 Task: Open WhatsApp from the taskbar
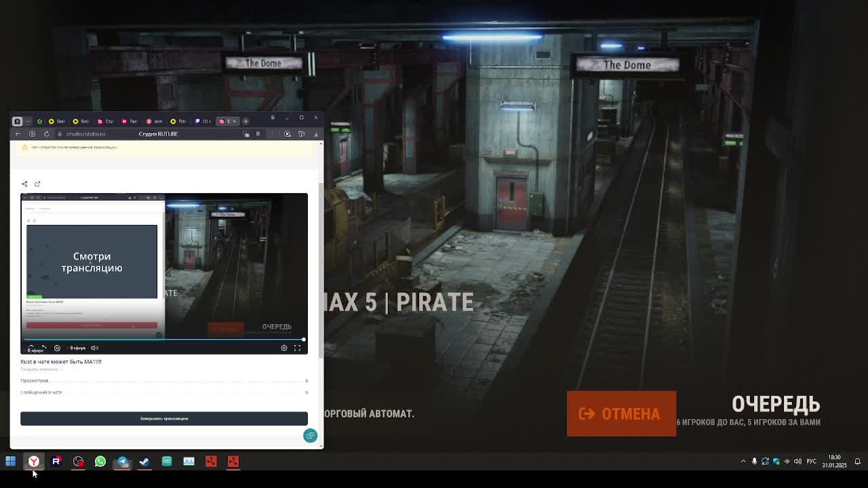click(x=100, y=462)
